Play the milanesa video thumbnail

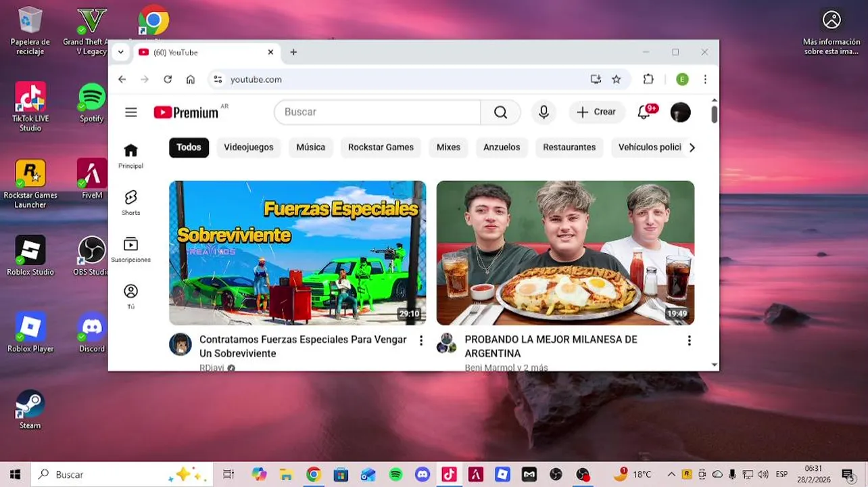pos(565,253)
